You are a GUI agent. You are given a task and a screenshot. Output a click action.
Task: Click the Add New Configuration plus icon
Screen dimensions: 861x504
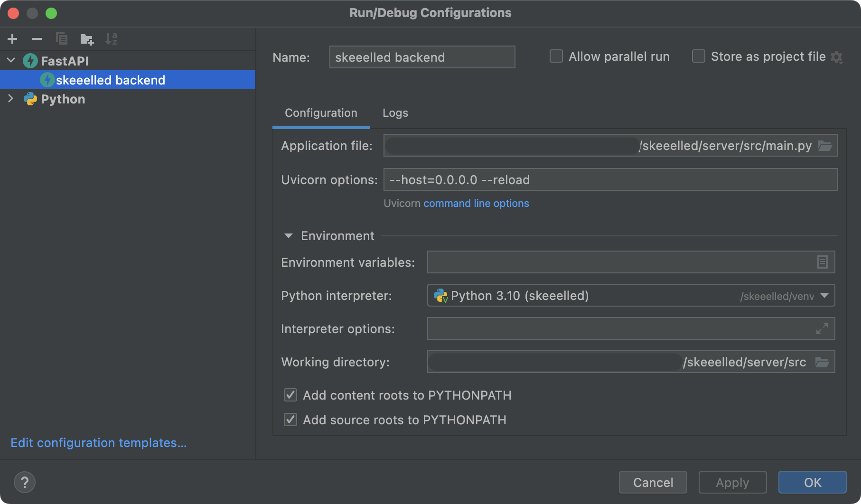coord(13,39)
